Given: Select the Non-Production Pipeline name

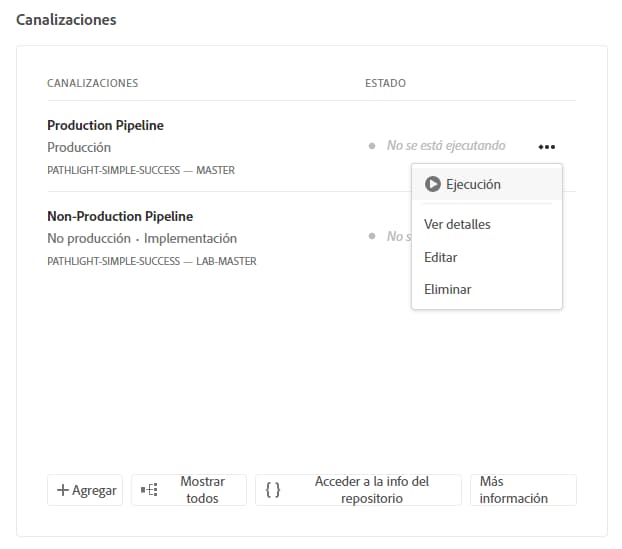Looking at the screenshot, I should coord(120,216).
